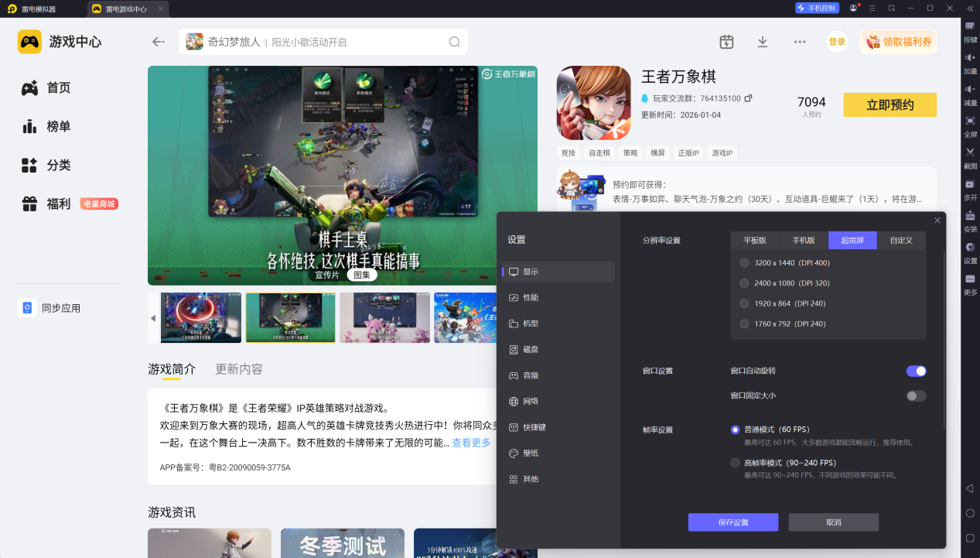Click the search input field
Image resolution: width=980 pixels, height=558 pixels.
click(323, 42)
